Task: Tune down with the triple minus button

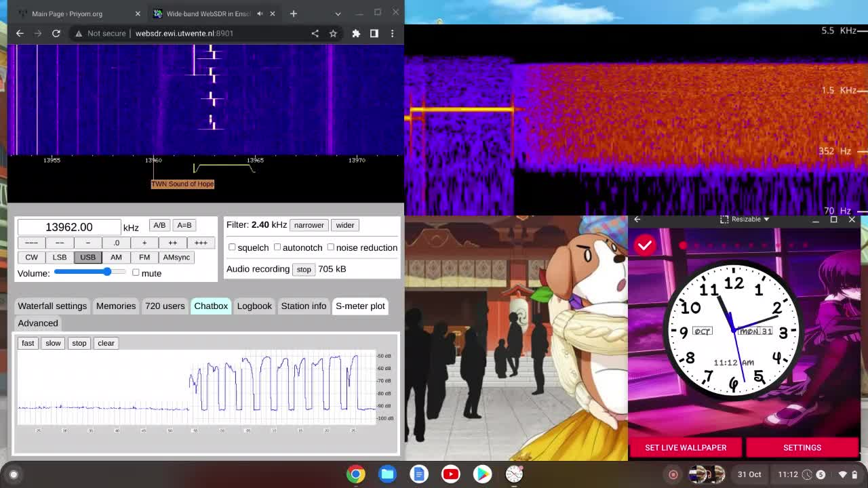Action: pyautogui.click(x=31, y=243)
